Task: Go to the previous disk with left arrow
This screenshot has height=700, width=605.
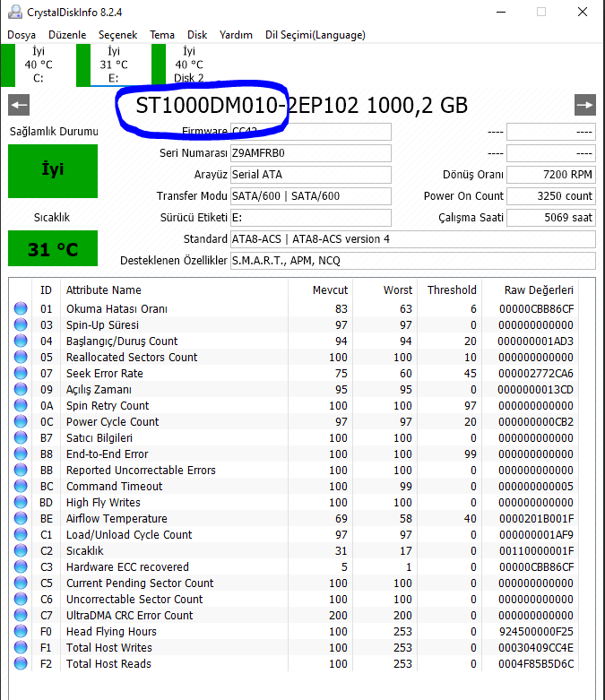Action: [19, 106]
